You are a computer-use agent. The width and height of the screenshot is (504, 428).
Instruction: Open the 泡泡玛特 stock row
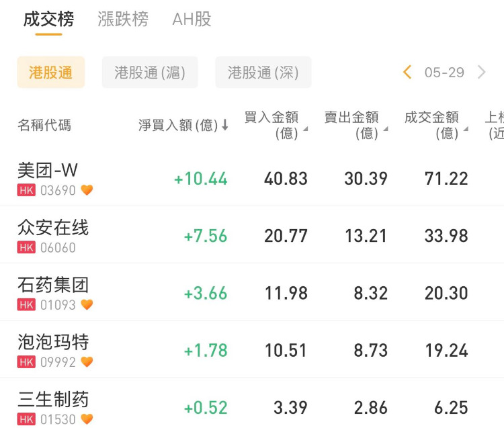pyautogui.click(x=252, y=349)
